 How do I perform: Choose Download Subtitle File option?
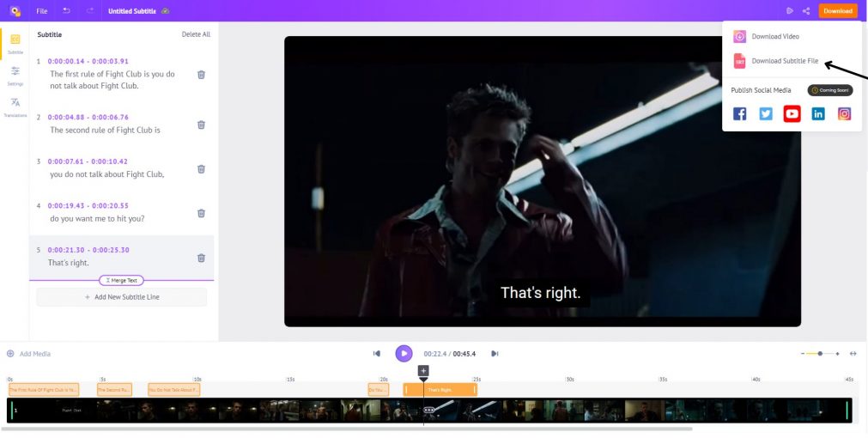(785, 61)
